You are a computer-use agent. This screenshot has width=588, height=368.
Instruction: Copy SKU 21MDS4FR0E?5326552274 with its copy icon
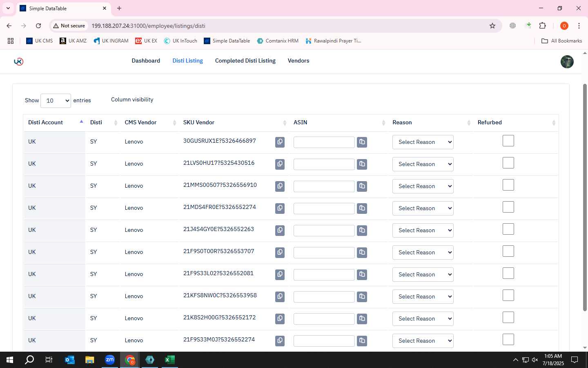280,208
